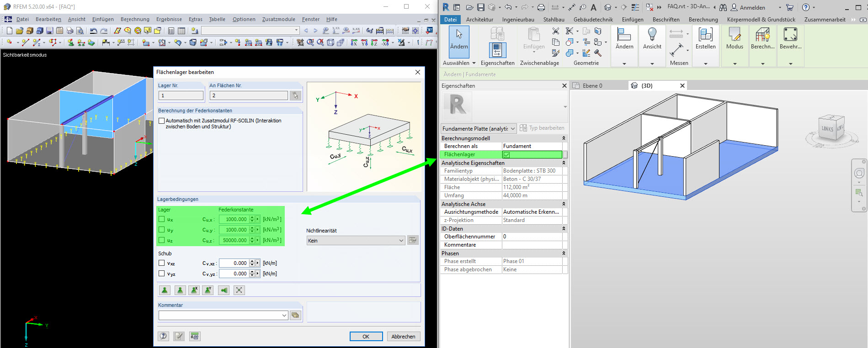Collapse the Berechnungsmodell section
868x348 pixels.
pyautogui.click(x=564, y=138)
